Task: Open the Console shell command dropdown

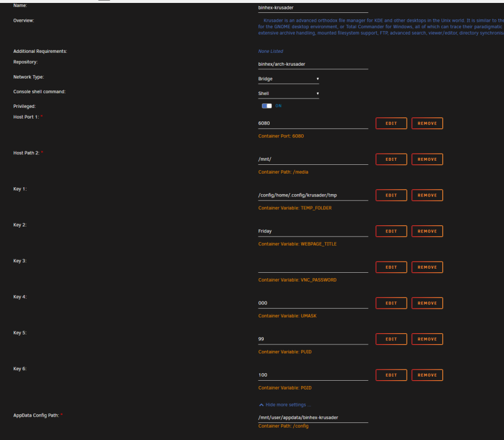Action: (x=288, y=94)
